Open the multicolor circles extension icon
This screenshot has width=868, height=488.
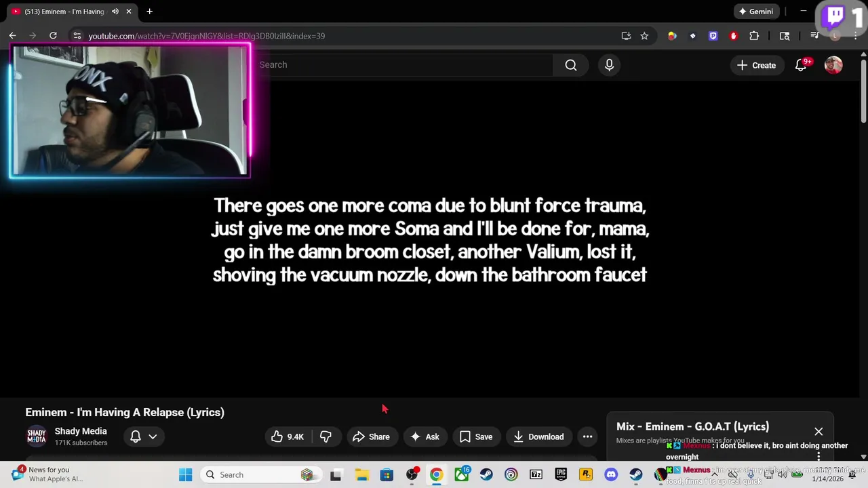point(672,36)
